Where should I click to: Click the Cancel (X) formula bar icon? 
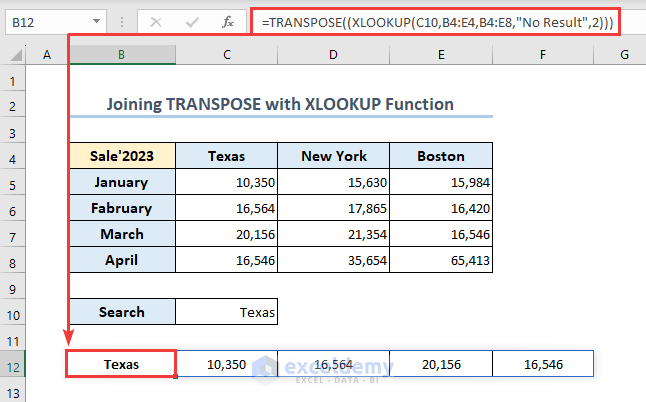coord(155,20)
